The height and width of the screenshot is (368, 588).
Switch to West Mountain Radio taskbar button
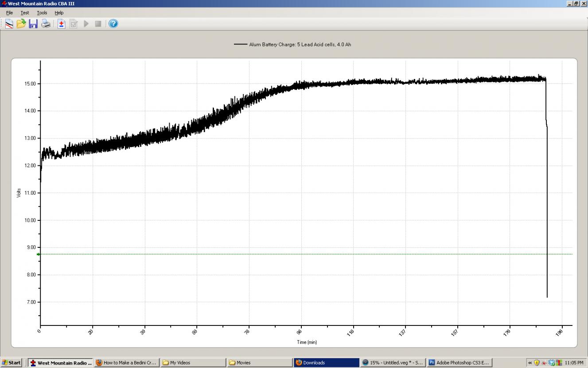pos(61,363)
